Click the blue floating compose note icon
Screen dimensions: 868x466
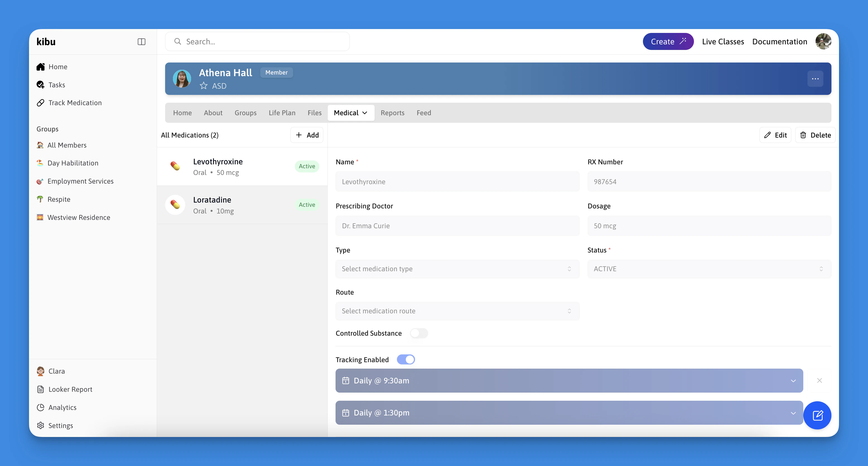click(x=817, y=415)
